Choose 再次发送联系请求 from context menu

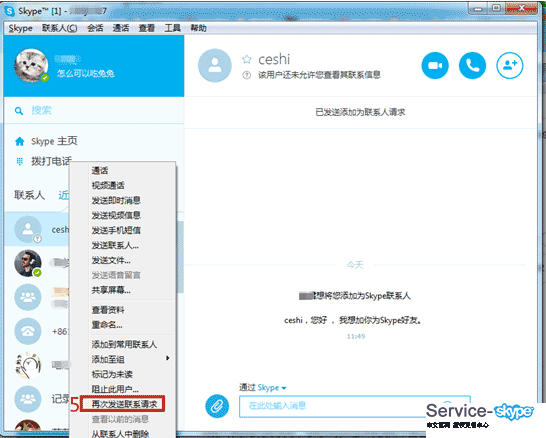click(x=123, y=404)
